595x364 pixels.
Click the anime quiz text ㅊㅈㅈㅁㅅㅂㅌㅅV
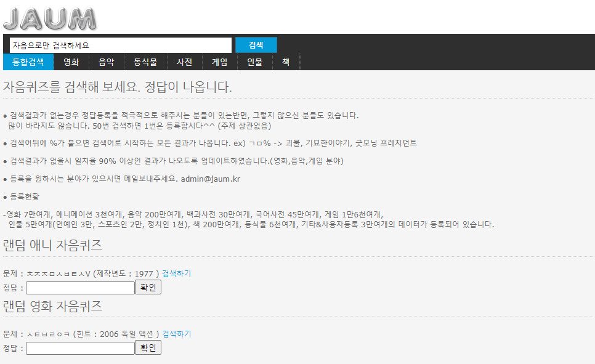pos(59,273)
